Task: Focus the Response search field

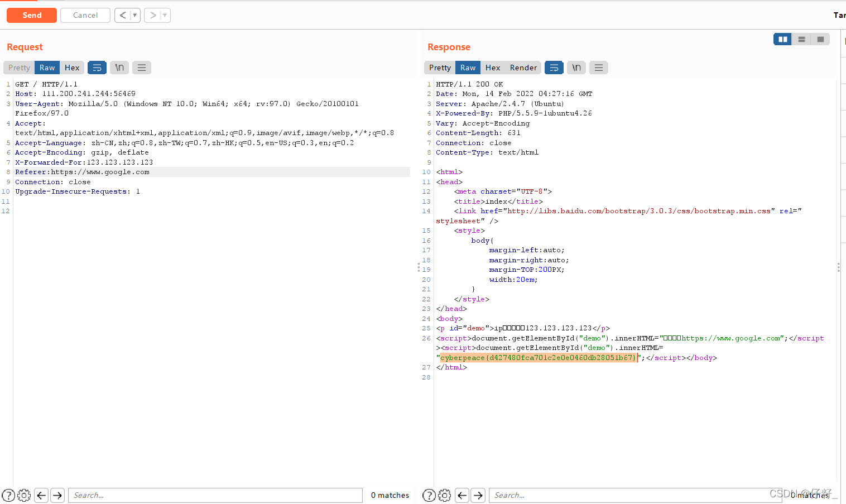Action: coord(636,495)
